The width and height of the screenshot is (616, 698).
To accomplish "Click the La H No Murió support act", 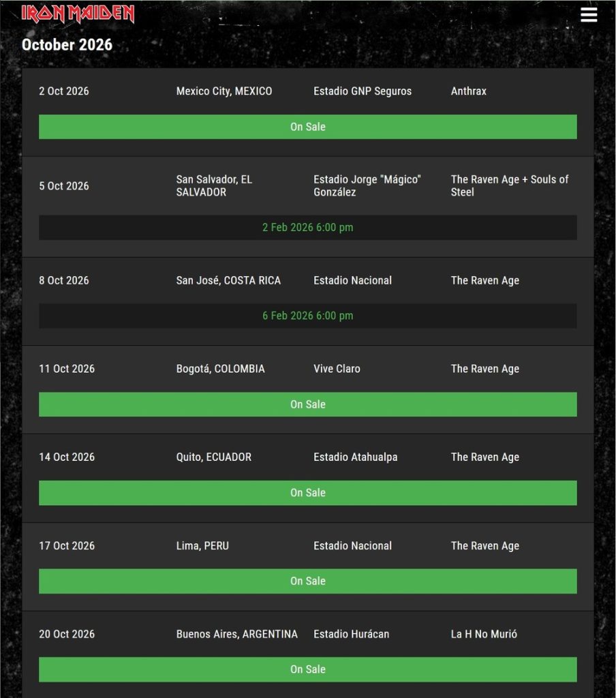I will pos(484,634).
